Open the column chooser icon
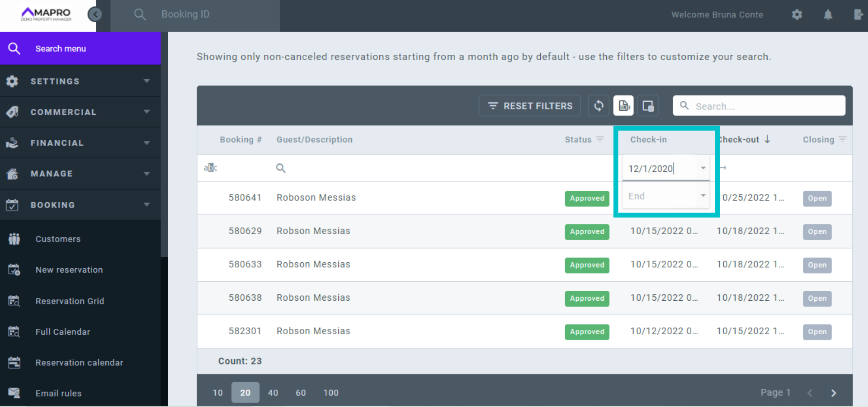This screenshot has height=407, width=868. pos(648,106)
